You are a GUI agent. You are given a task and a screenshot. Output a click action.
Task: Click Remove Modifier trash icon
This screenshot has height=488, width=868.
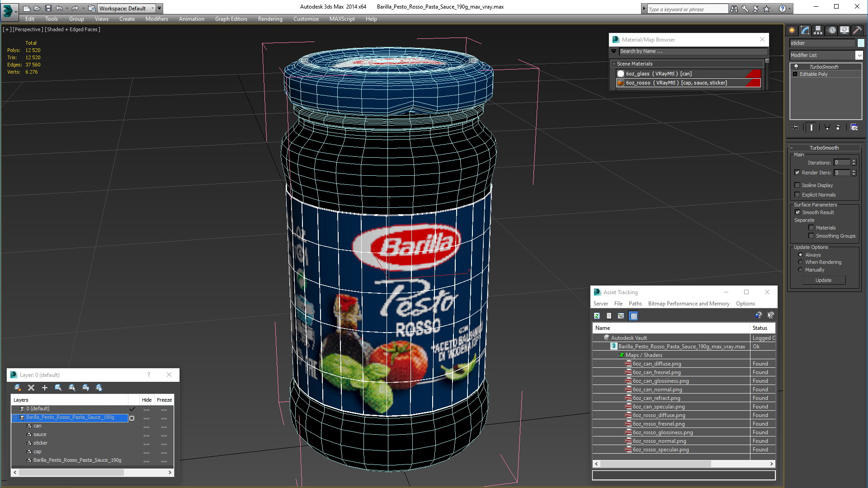(838, 127)
